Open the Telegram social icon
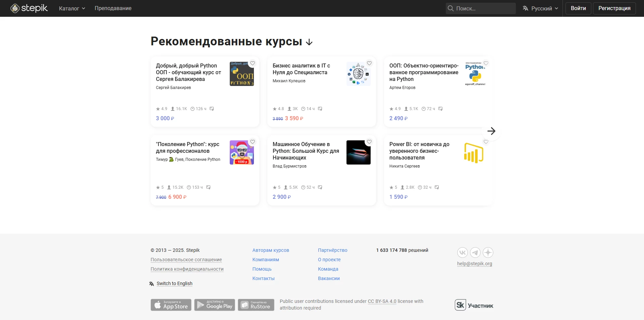This screenshot has height=320, width=644. pyautogui.click(x=475, y=253)
